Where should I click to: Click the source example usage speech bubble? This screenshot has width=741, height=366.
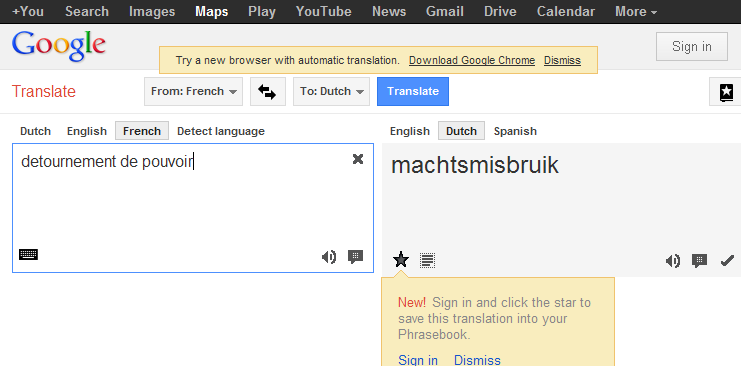tap(355, 257)
